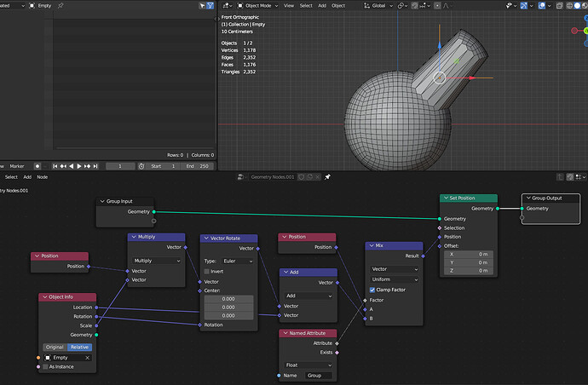Switch to wireframe shading

point(569,6)
